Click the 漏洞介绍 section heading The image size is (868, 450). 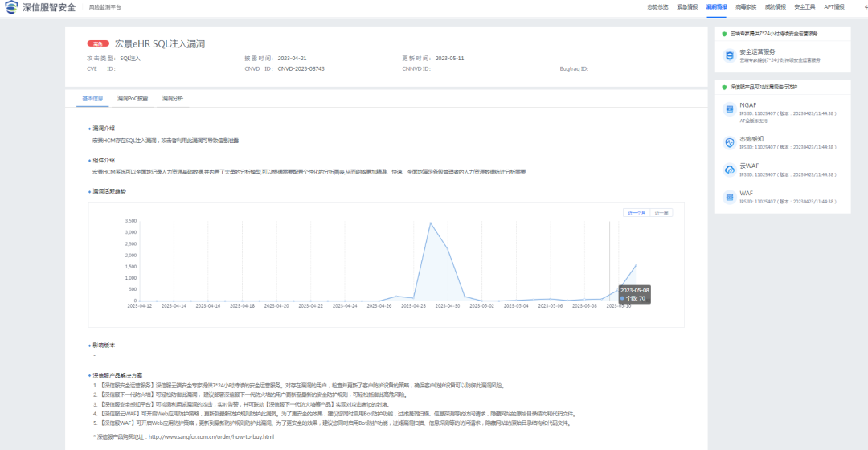tap(104, 129)
